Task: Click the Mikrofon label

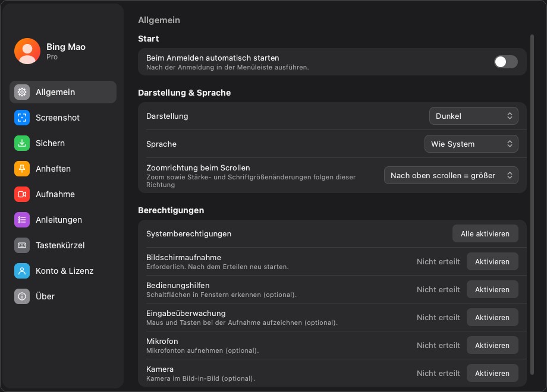Action: click(162, 341)
